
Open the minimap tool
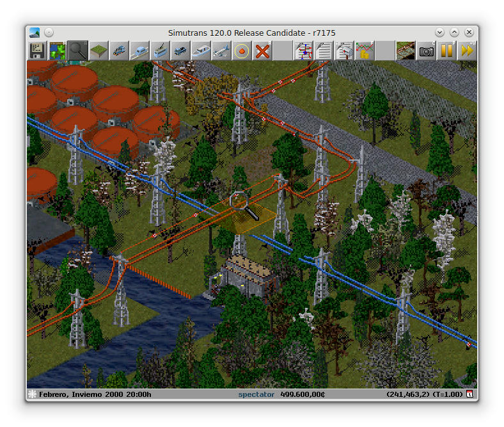click(x=58, y=51)
